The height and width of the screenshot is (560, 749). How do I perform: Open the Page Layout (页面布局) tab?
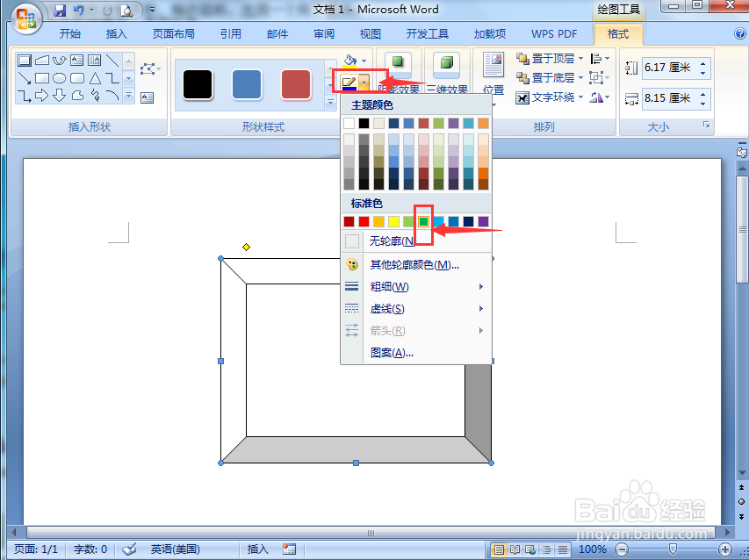173,34
